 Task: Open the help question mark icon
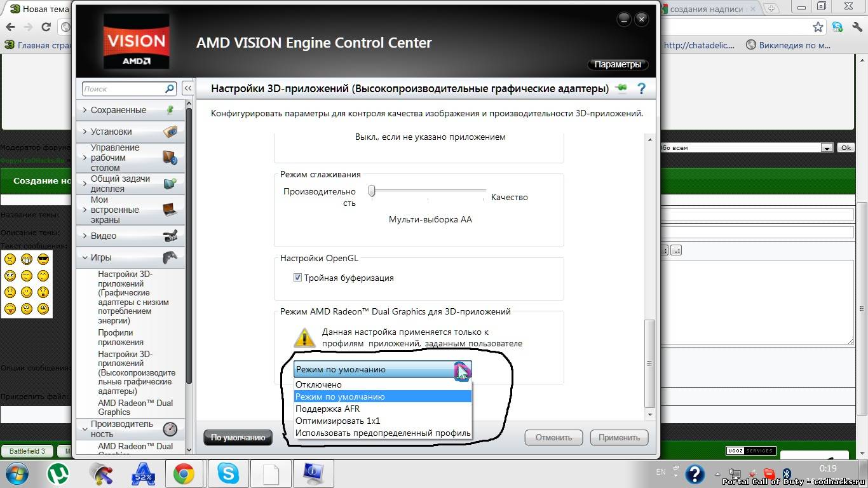pyautogui.click(x=641, y=88)
